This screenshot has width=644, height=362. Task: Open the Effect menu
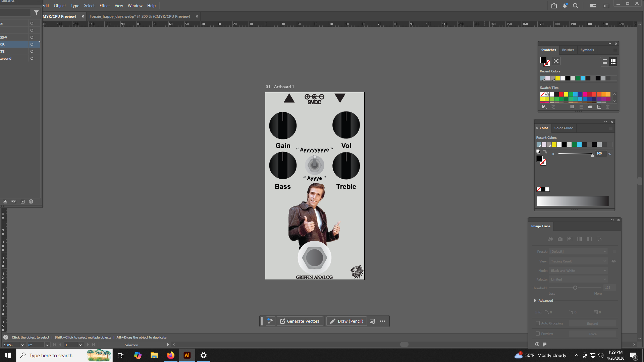[105, 6]
